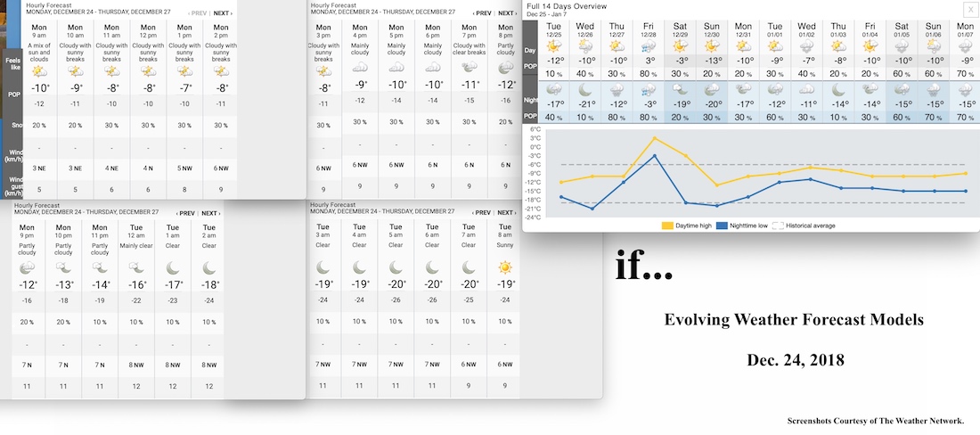Toggle the Nighttime low legend swatch
980x435 pixels.
[x=722, y=226]
